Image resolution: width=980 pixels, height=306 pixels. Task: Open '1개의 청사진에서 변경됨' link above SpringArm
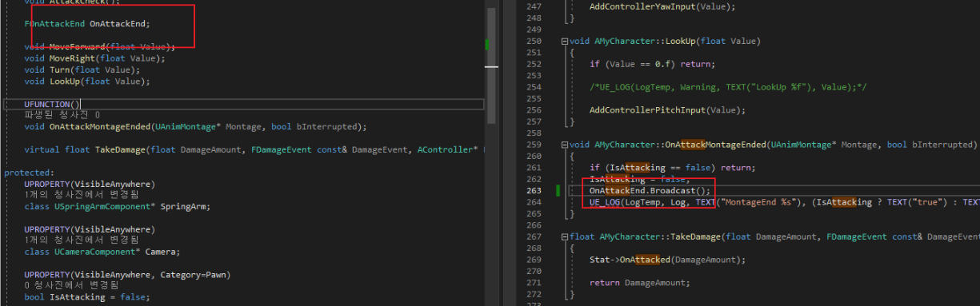click(x=82, y=196)
